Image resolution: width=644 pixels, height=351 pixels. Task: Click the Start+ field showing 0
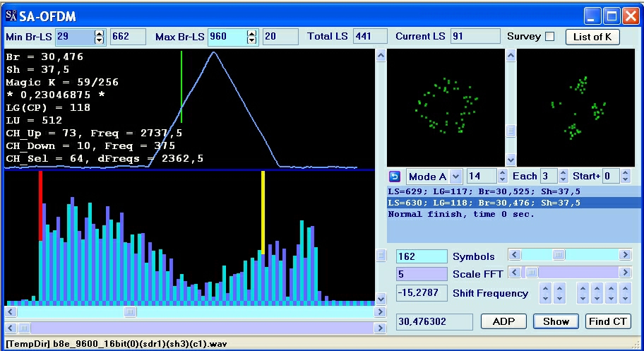[x=611, y=177]
